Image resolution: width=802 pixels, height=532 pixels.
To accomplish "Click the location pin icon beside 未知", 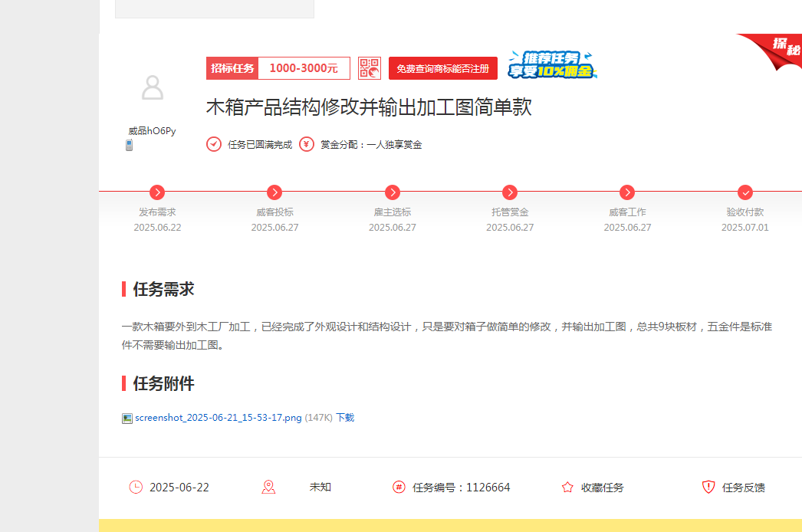I will click(x=268, y=487).
